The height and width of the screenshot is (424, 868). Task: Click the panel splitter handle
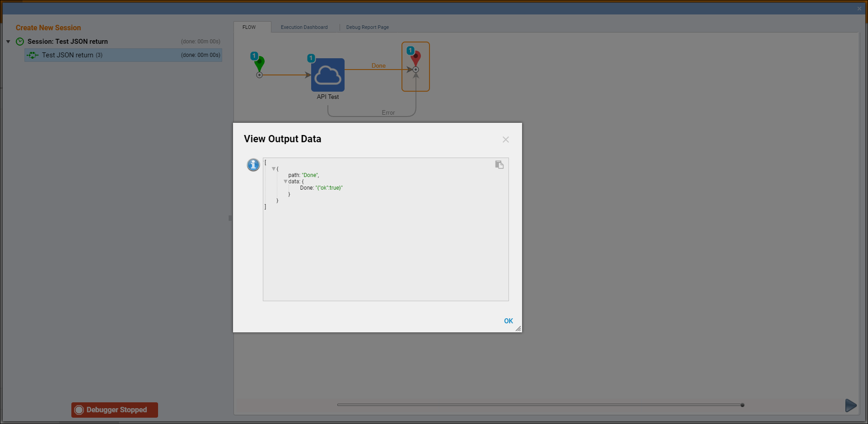pos(230,218)
